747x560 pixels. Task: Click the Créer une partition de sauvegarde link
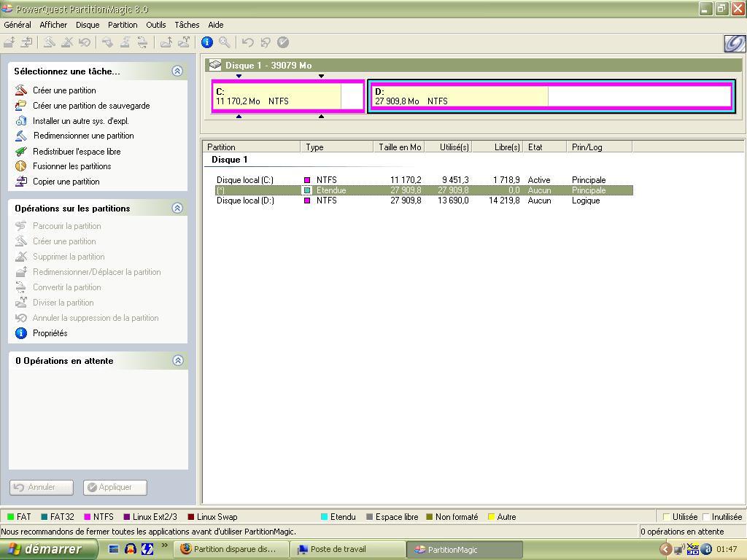coord(91,106)
